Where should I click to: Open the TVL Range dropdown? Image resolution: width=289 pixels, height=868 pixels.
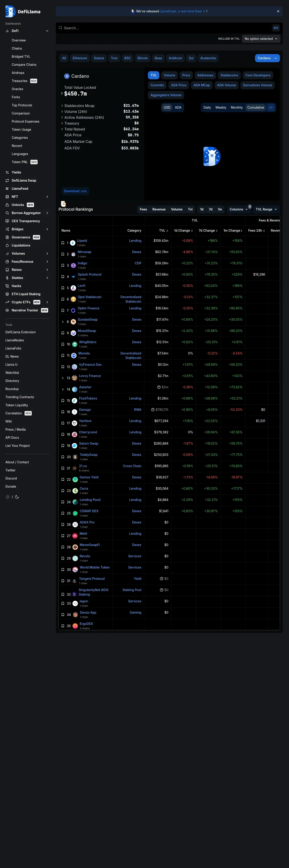click(x=266, y=209)
